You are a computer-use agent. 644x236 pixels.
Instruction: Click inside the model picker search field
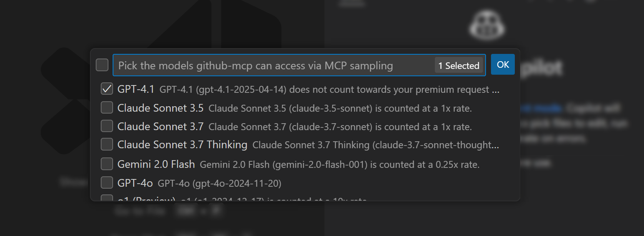[269, 65]
